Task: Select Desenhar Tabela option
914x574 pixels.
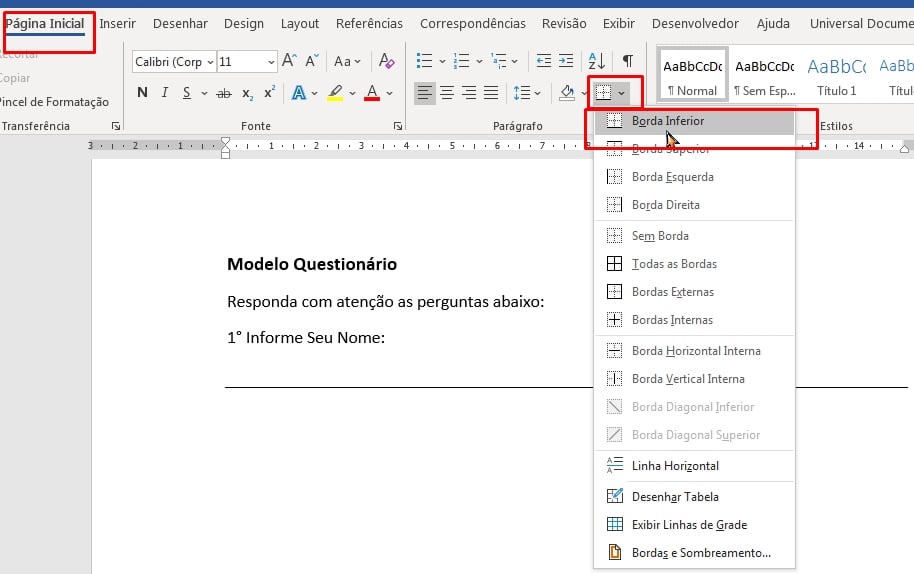Action: click(x=694, y=496)
